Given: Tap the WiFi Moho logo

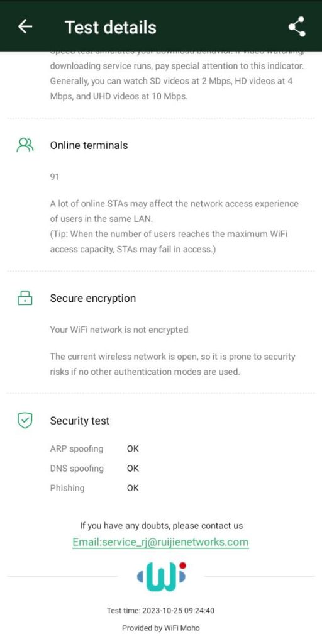Looking at the screenshot, I should coord(161,577).
